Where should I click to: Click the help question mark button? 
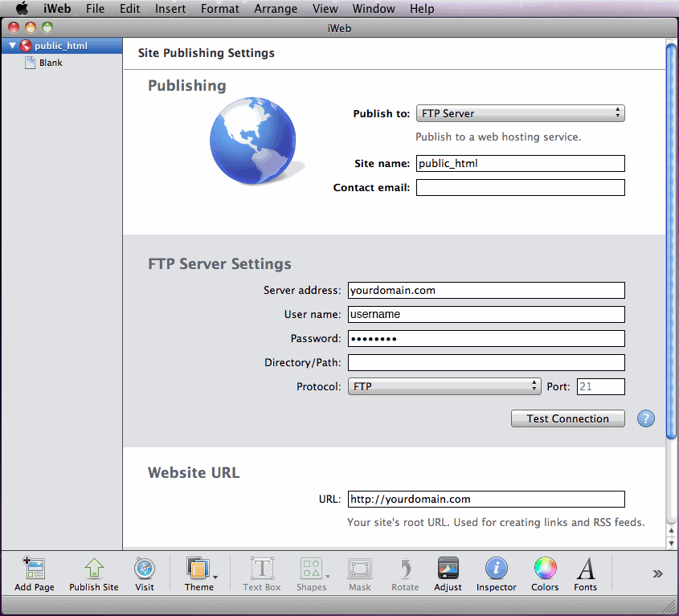point(645,418)
